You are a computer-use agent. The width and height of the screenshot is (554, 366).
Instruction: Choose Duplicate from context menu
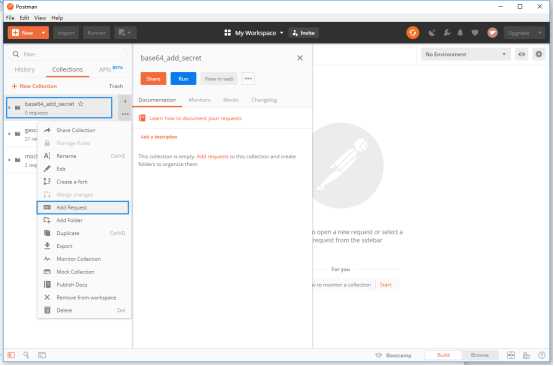[83, 233]
